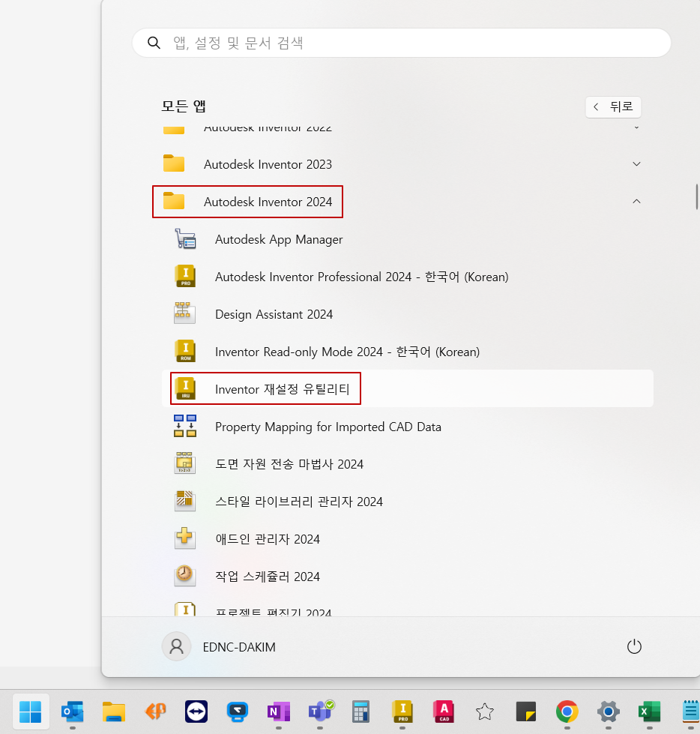
Task: Open the gear settings app on taskbar
Action: 609,712
